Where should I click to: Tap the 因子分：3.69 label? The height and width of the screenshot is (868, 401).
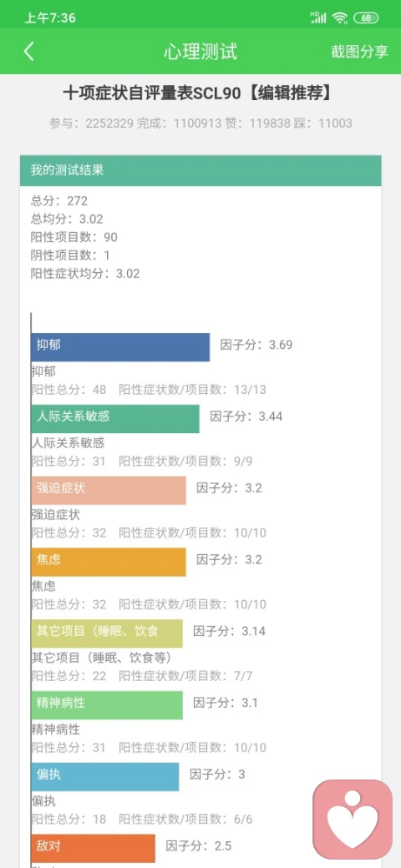[x=256, y=345]
